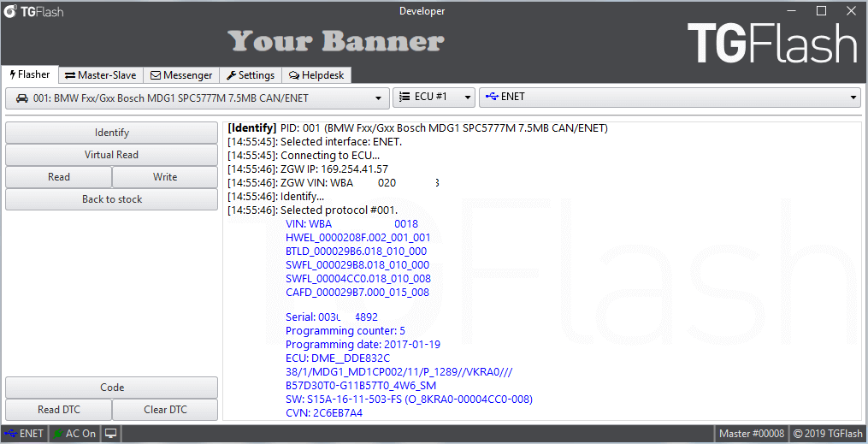The width and height of the screenshot is (868, 444).
Task: Click the CAFD_000029B7.000_015_008 line
Action: 357,293
